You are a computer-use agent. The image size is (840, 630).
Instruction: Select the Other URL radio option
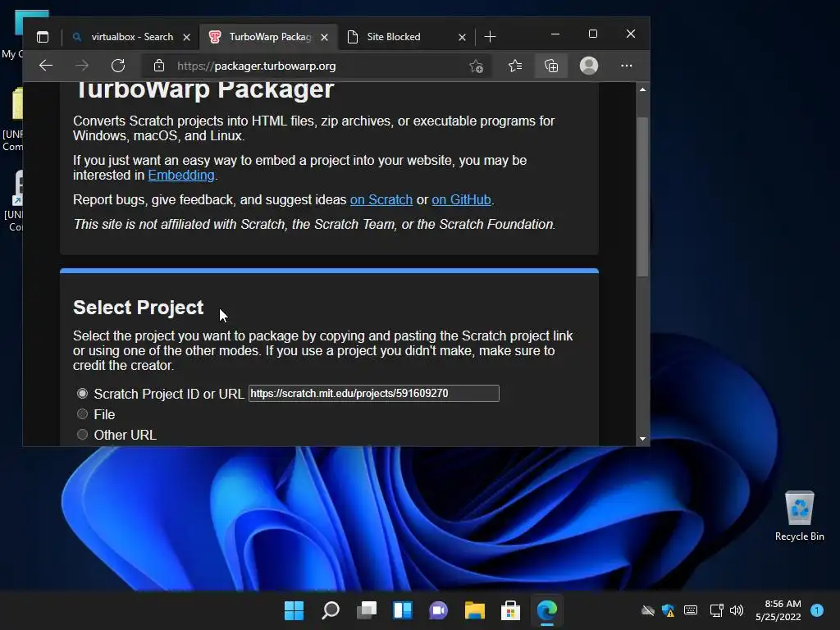pos(82,435)
